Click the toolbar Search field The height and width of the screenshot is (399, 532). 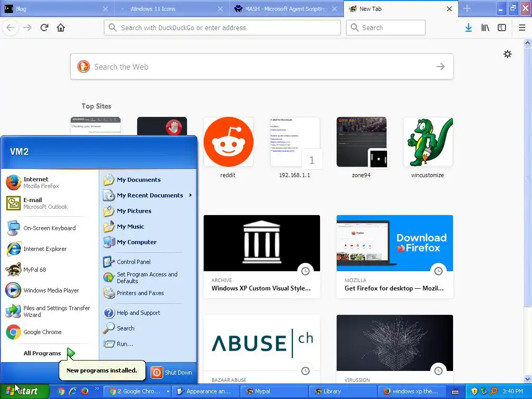click(x=385, y=28)
